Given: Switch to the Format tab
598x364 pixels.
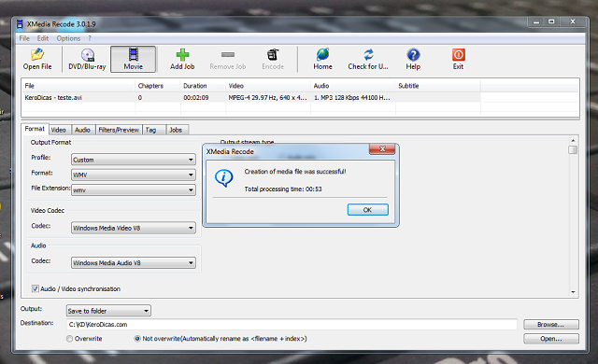Looking at the screenshot, I should tap(35, 129).
